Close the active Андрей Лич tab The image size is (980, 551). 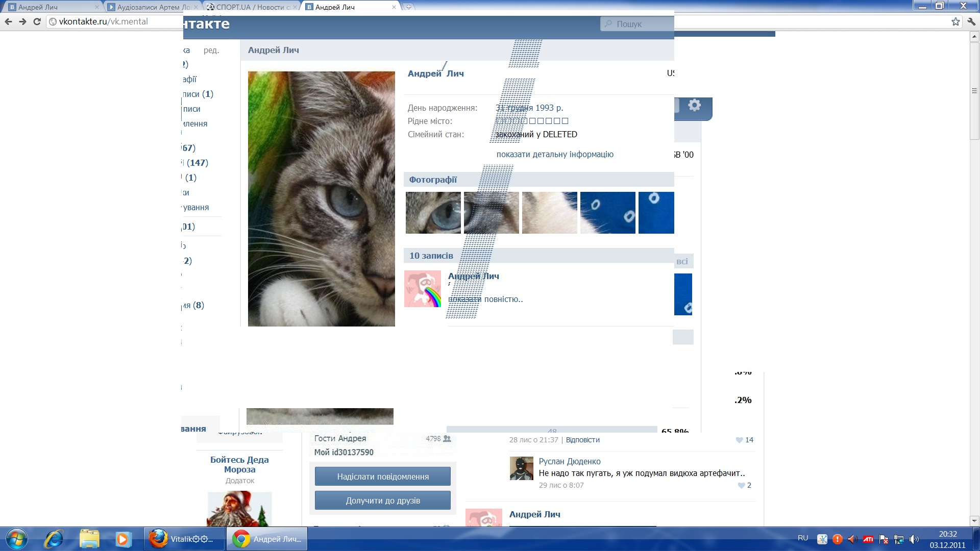pyautogui.click(x=394, y=7)
